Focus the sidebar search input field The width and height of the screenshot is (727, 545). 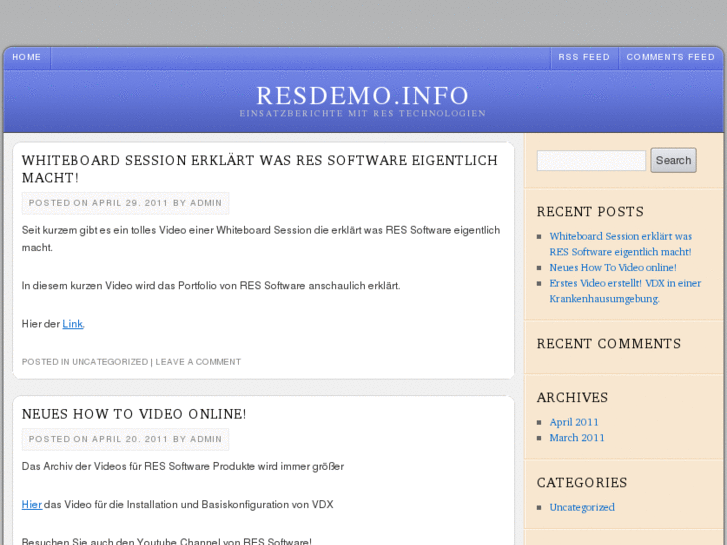point(591,160)
